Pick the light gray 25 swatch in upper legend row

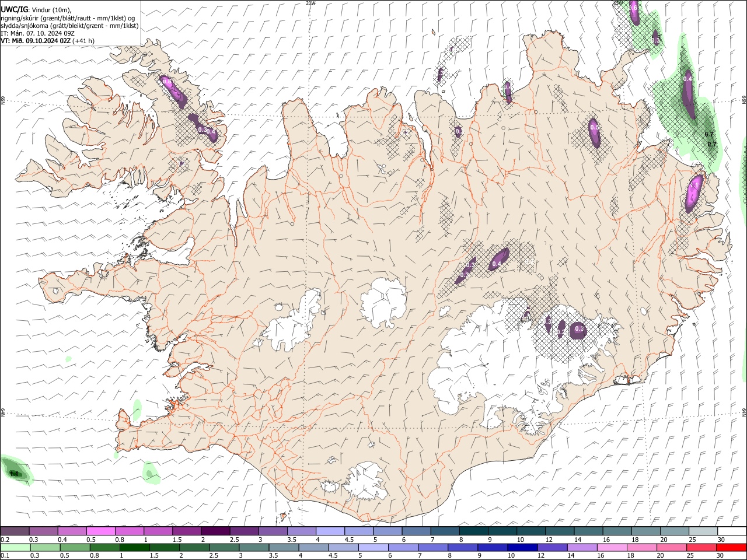pyautogui.click(x=703, y=531)
